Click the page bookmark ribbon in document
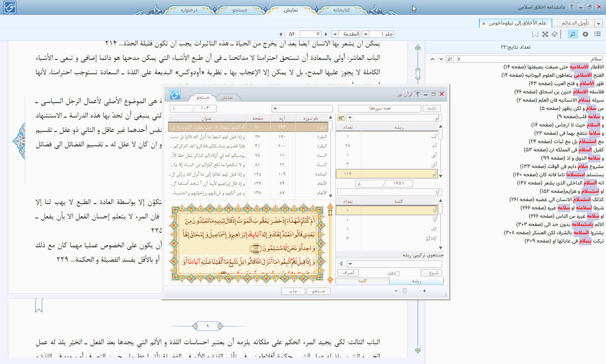606x364 pixels. tap(39, 305)
